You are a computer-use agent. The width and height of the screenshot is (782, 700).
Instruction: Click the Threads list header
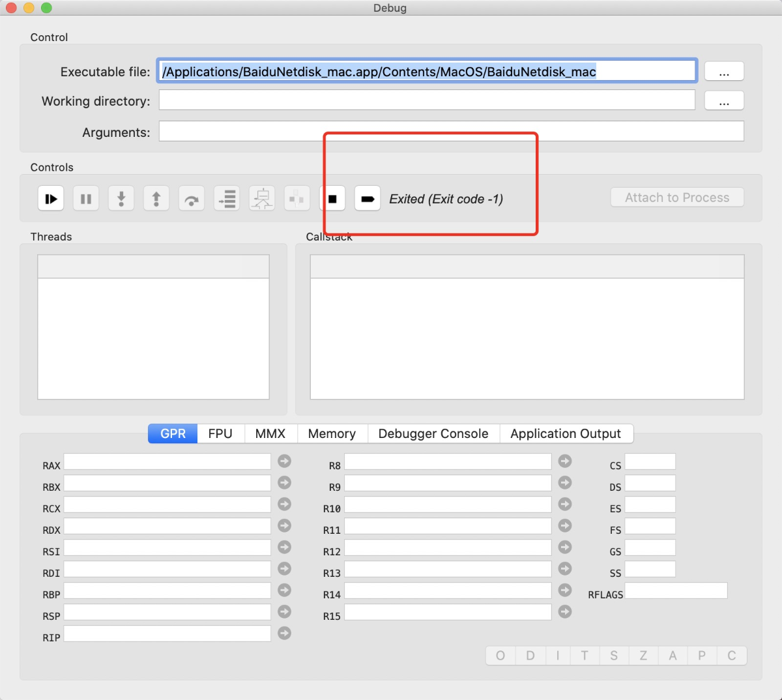(x=153, y=267)
